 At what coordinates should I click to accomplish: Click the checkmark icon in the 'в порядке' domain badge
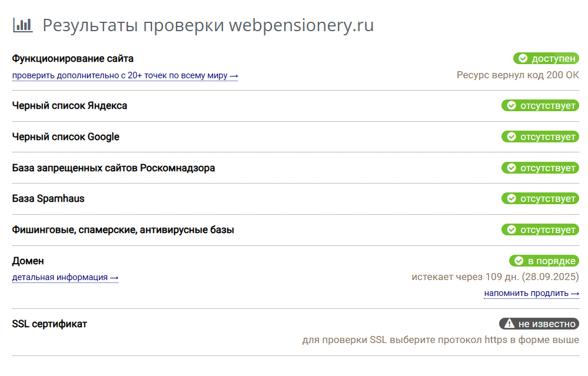tap(519, 261)
